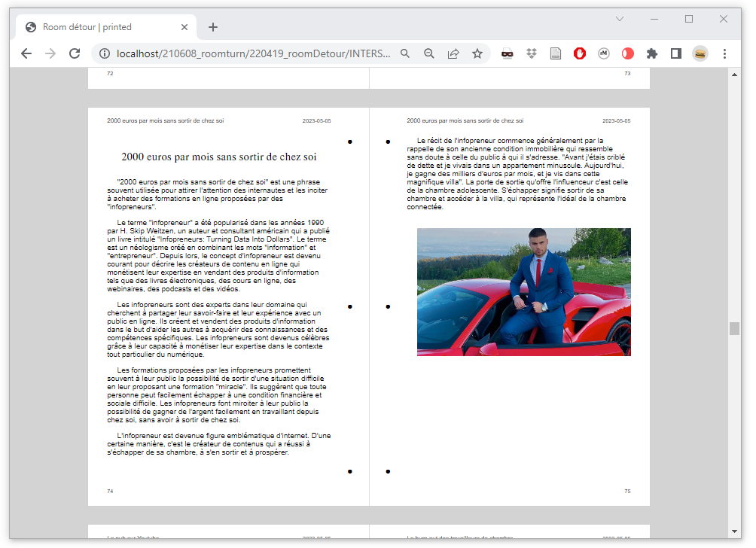Click the scrollbar down arrow
The height and width of the screenshot is (548, 756).
[x=734, y=531]
